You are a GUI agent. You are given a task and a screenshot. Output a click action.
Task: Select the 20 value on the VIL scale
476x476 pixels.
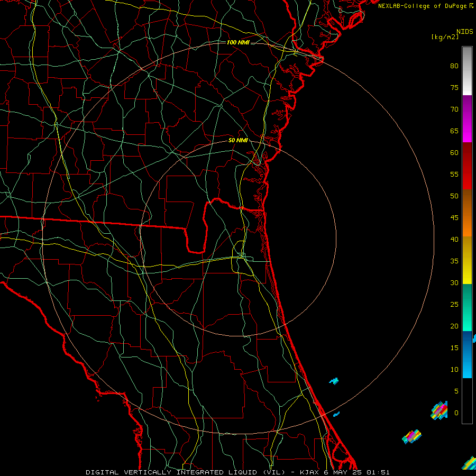click(x=454, y=326)
